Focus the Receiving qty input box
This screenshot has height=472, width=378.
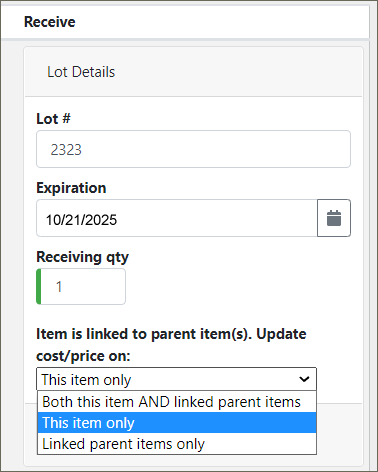(x=81, y=286)
